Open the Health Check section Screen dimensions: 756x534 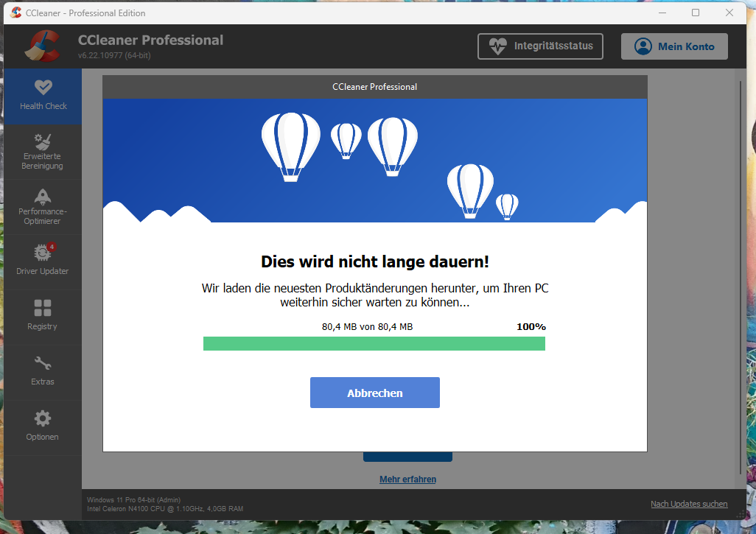(x=43, y=96)
